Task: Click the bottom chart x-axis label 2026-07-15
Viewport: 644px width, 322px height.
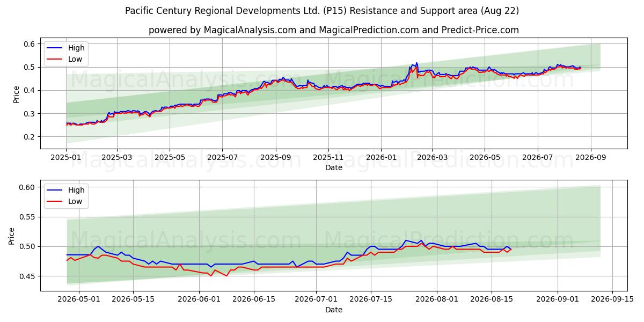Action: 370,301
